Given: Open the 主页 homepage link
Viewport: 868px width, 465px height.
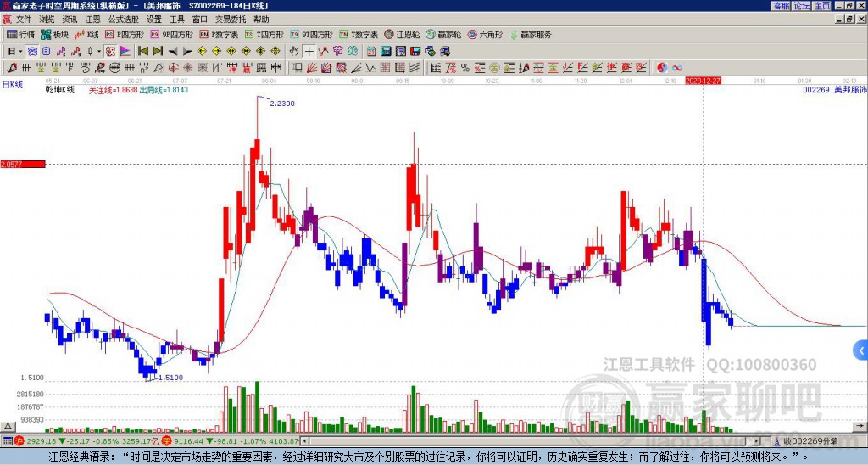Looking at the screenshot, I should [822, 6].
